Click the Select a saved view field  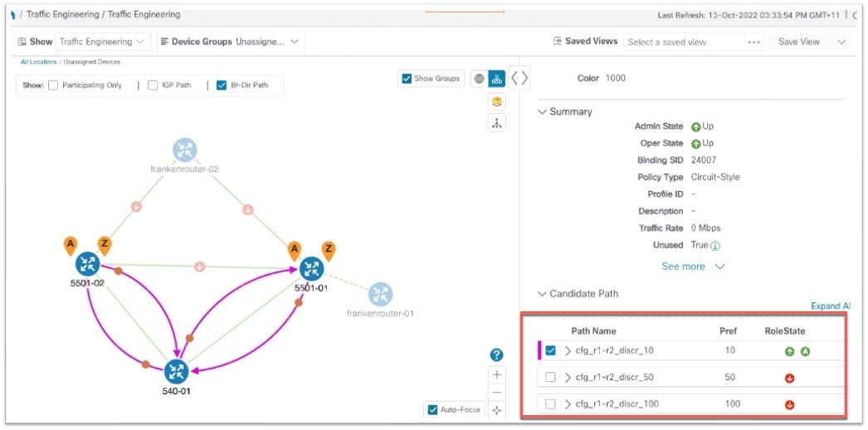point(683,42)
